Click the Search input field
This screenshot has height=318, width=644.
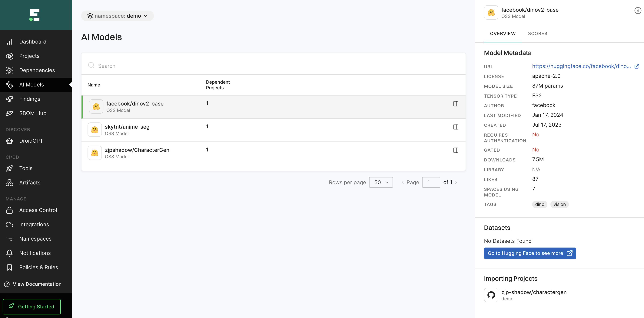273,66
